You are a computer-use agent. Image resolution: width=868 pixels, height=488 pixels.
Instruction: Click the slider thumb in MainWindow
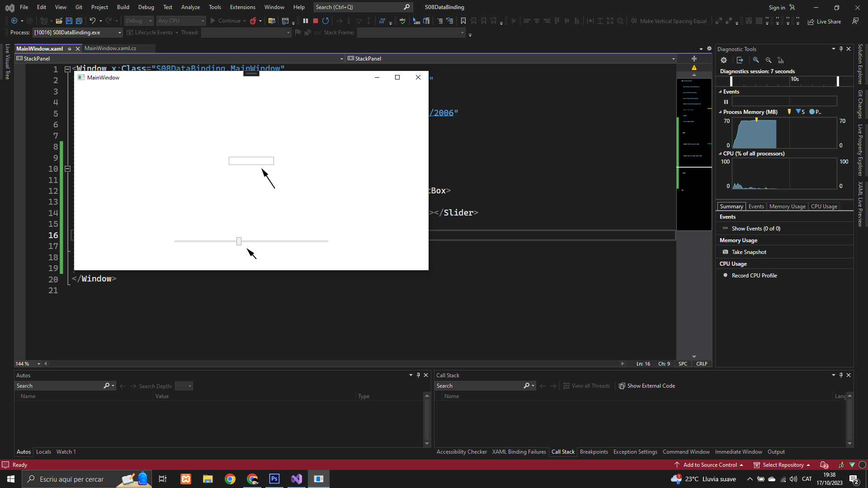239,241
